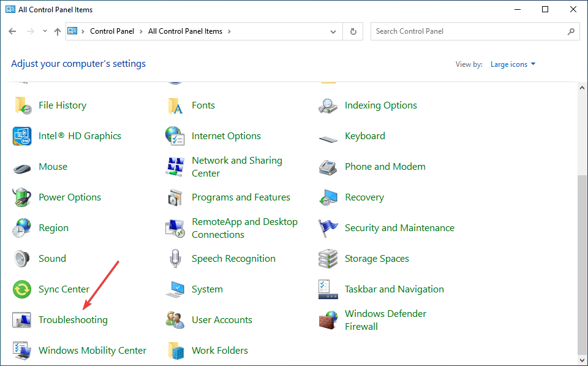Viewport: 588px width, 366px height.
Task: Click the Recovery icon
Action: (x=328, y=197)
